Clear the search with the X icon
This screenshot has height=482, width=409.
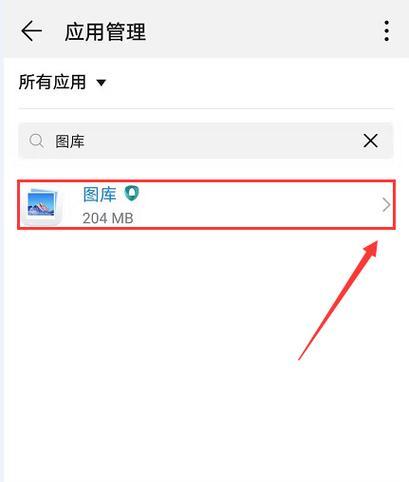pos(370,141)
